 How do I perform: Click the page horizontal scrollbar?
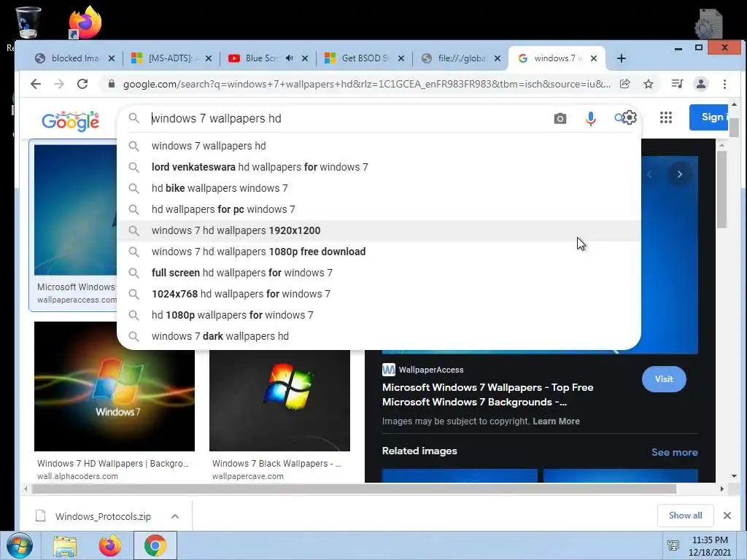[x=354, y=489]
